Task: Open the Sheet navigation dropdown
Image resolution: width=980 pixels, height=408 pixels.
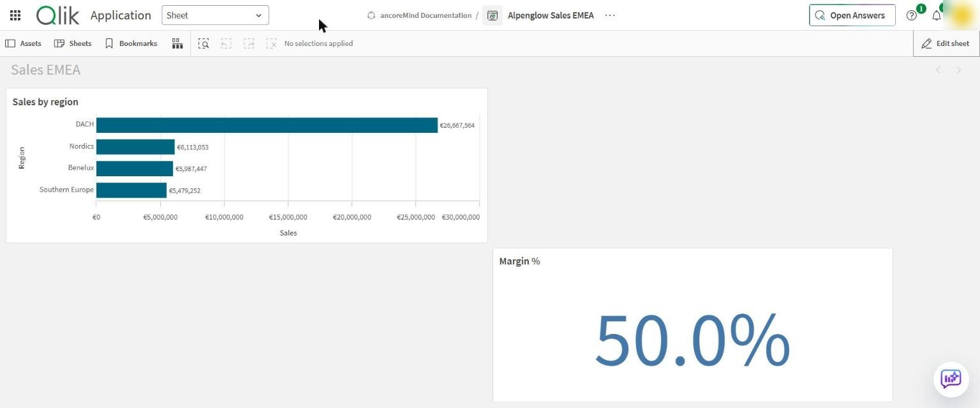Action: pos(215,15)
